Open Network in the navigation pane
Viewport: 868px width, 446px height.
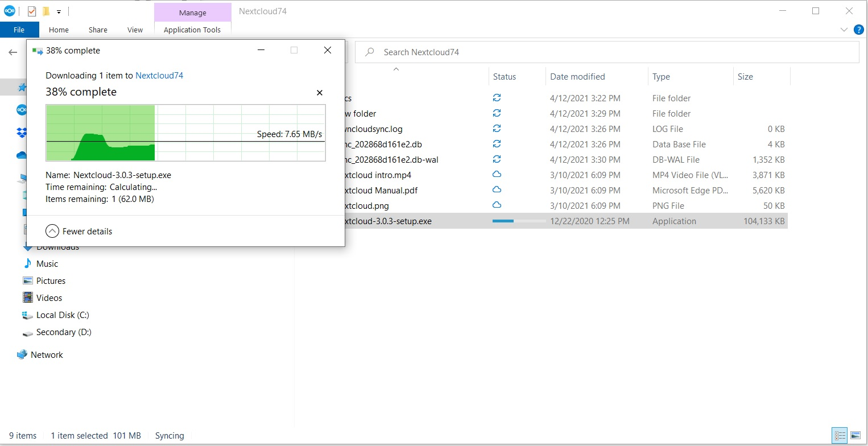pyautogui.click(x=47, y=354)
